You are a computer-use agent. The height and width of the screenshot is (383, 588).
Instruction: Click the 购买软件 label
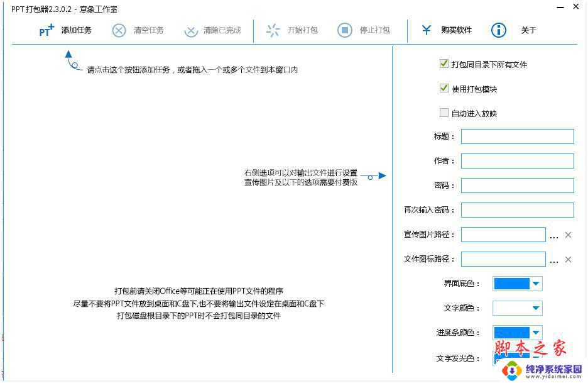pos(456,30)
